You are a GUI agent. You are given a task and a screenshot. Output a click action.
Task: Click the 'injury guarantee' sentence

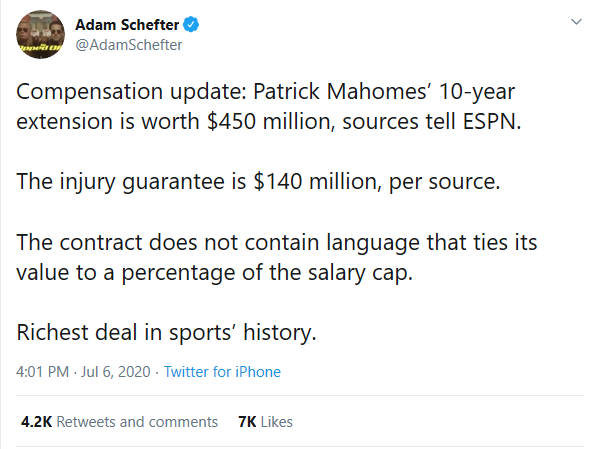pyautogui.click(x=258, y=181)
